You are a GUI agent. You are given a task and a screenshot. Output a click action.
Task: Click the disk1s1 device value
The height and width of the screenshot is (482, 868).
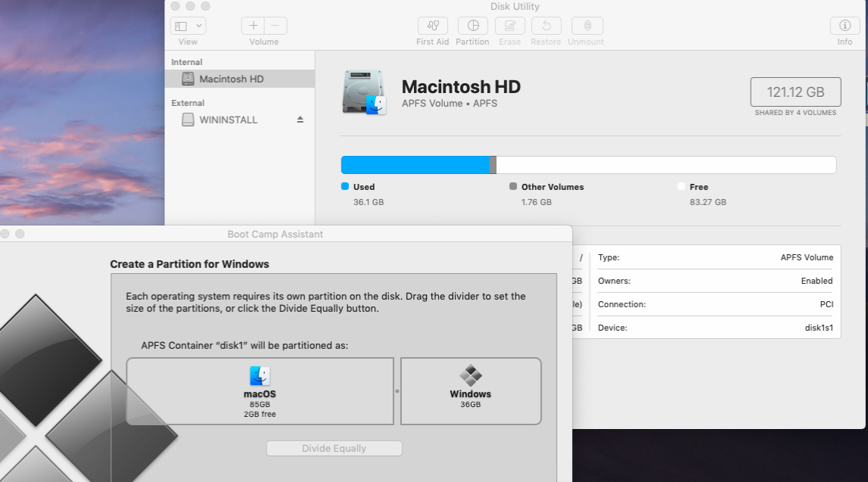(819, 328)
